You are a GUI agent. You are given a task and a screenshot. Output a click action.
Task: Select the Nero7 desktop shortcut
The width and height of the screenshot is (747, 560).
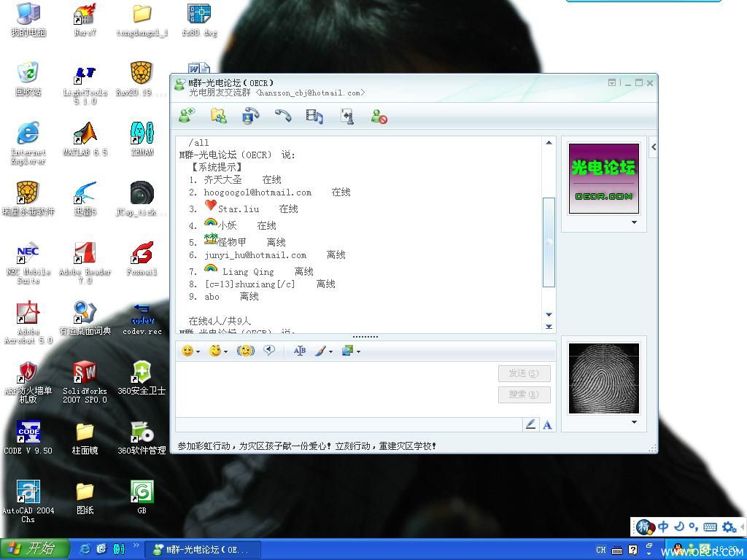pyautogui.click(x=85, y=20)
